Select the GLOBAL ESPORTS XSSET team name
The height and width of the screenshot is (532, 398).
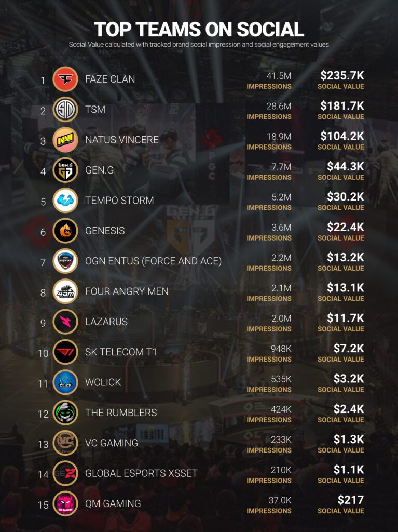141,473
